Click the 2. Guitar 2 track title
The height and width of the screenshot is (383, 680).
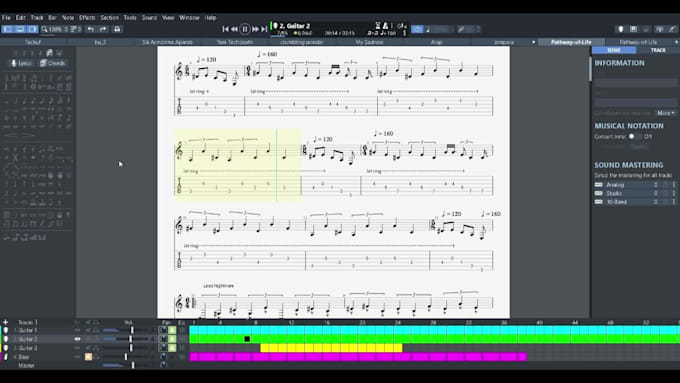(295, 26)
